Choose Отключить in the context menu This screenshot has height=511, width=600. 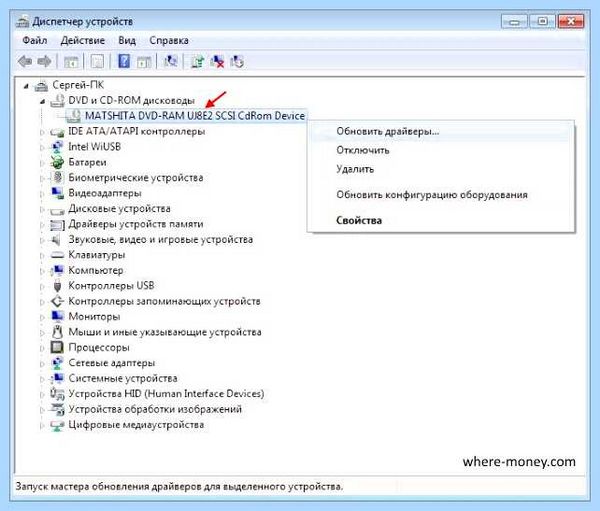pyautogui.click(x=441, y=150)
